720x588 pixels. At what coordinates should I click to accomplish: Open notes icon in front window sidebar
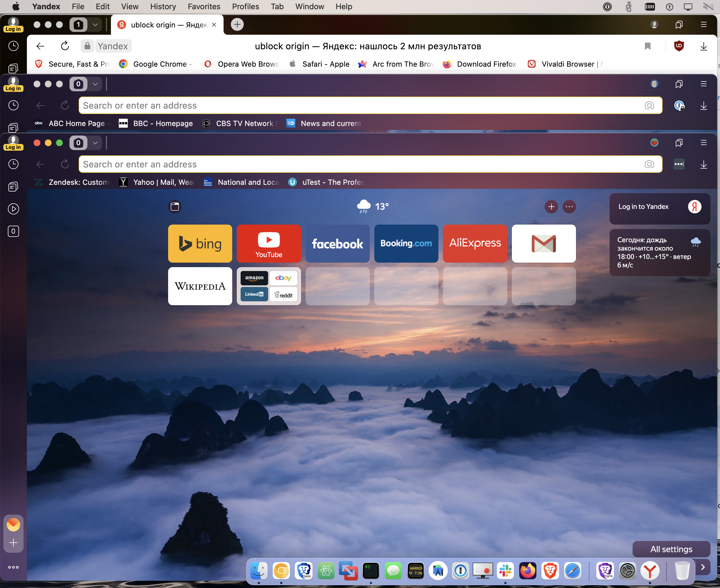[13, 187]
